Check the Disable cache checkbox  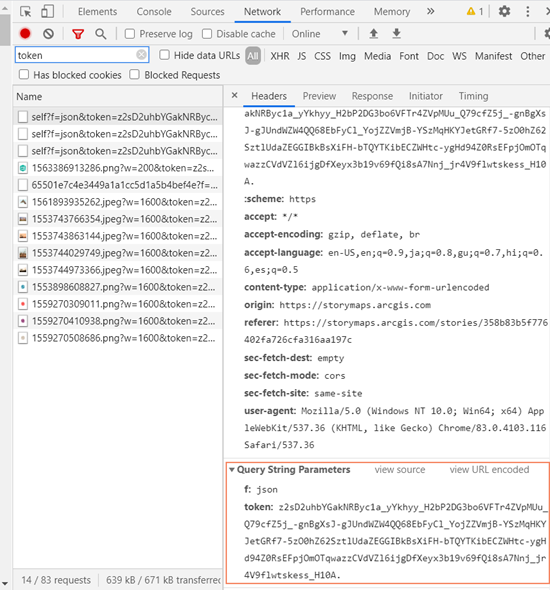click(207, 34)
